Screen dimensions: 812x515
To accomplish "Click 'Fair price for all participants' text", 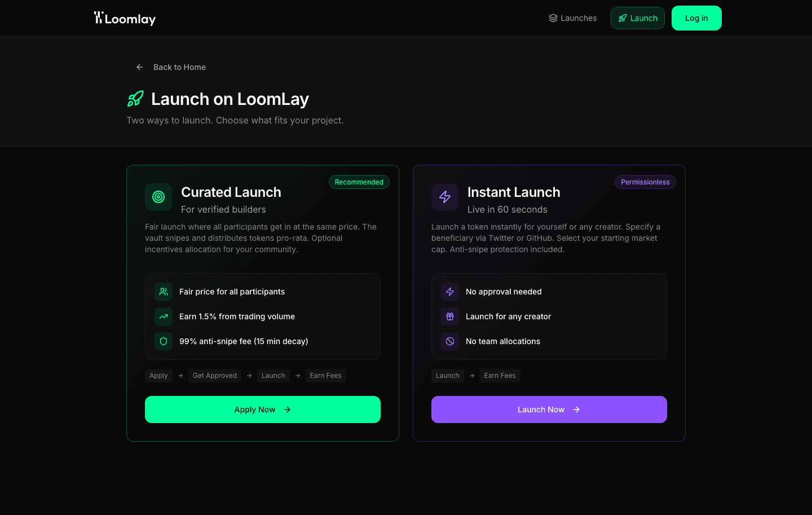I will point(232,292).
